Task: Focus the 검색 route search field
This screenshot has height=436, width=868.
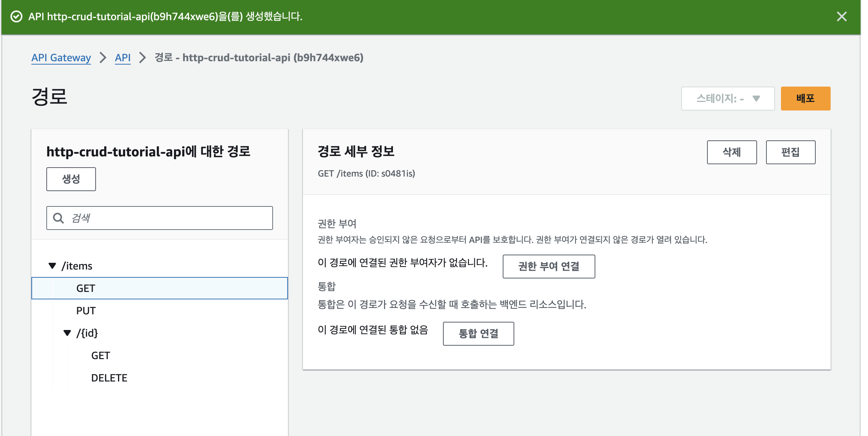Action: 168,218
